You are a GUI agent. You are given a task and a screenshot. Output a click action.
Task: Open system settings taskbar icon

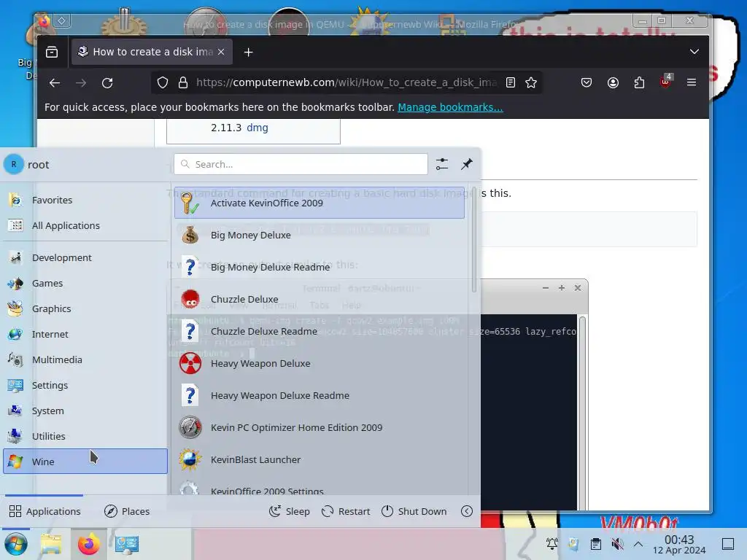click(127, 544)
